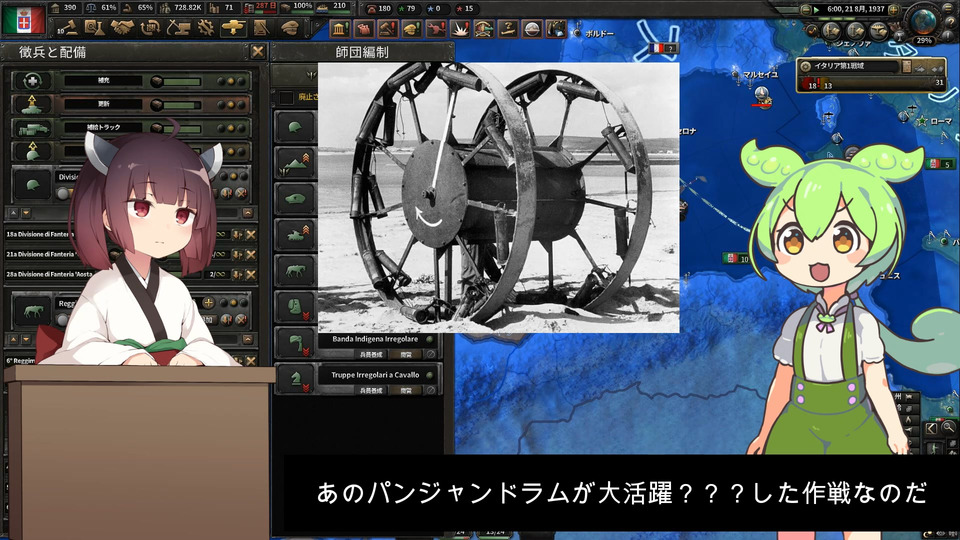This screenshot has width=960, height=540.
Task: Open the Recruit and Deploy tank icon
Action: pyautogui.click(x=233, y=28)
